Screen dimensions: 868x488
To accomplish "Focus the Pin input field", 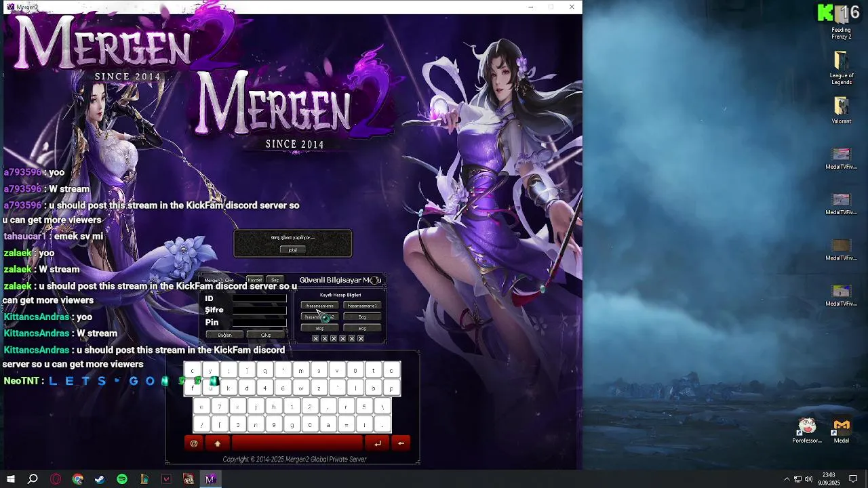I will [260, 322].
